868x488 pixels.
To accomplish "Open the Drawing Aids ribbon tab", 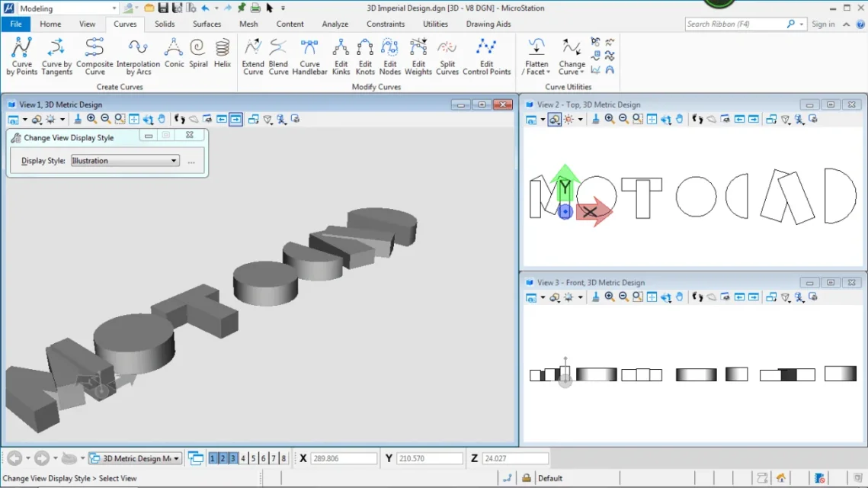I will pyautogui.click(x=488, y=24).
